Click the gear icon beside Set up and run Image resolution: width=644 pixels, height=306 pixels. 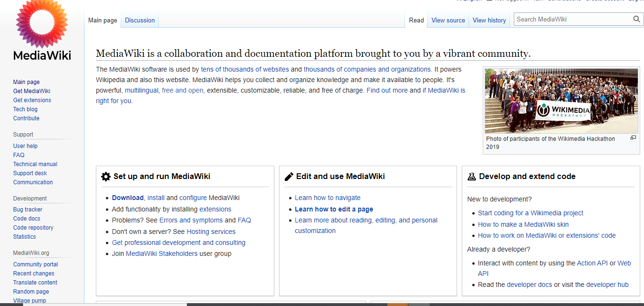[x=106, y=177]
